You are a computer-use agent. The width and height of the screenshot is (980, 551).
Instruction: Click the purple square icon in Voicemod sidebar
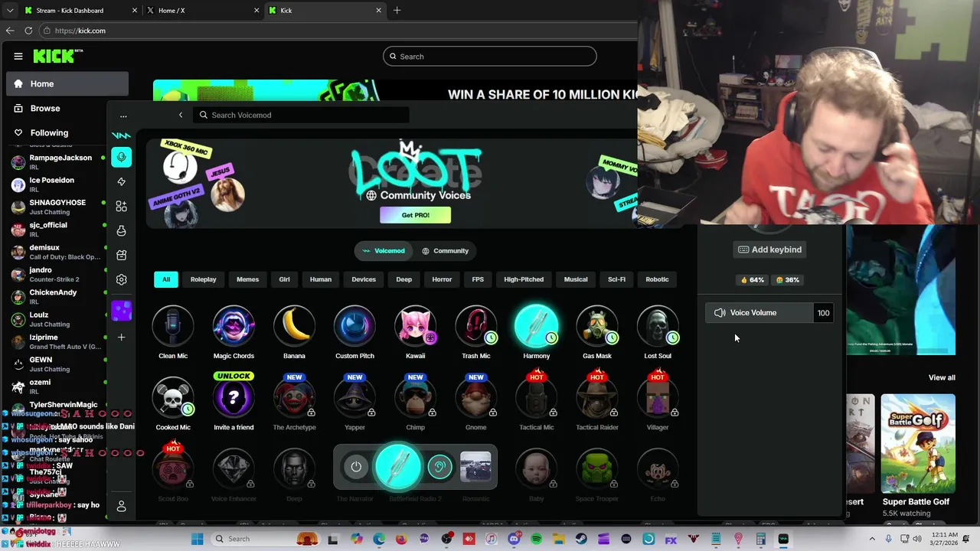coord(121,310)
